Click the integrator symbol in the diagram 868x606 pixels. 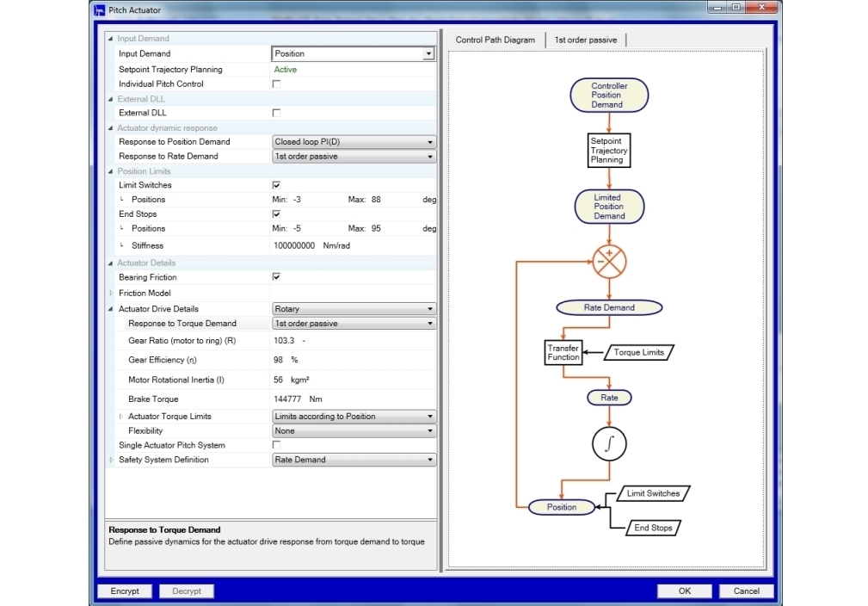[609, 444]
